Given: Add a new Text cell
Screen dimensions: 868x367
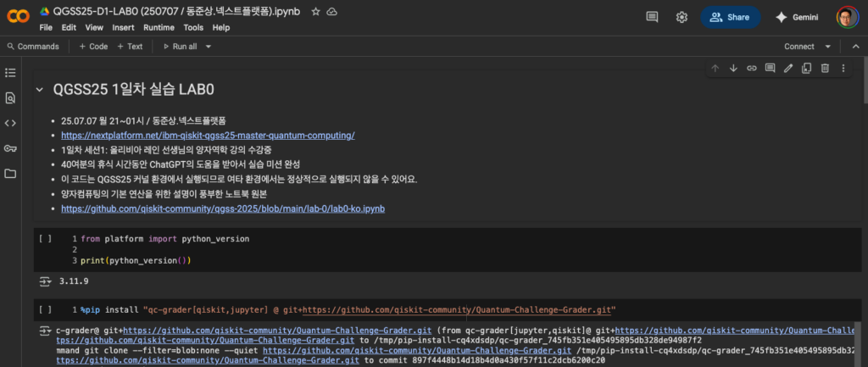Looking at the screenshot, I should tap(130, 47).
